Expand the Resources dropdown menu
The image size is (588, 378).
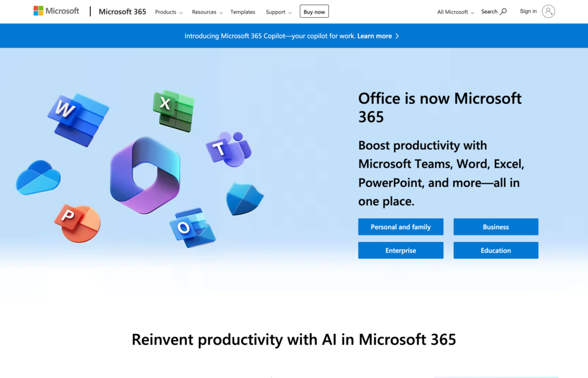pos(207,12)
